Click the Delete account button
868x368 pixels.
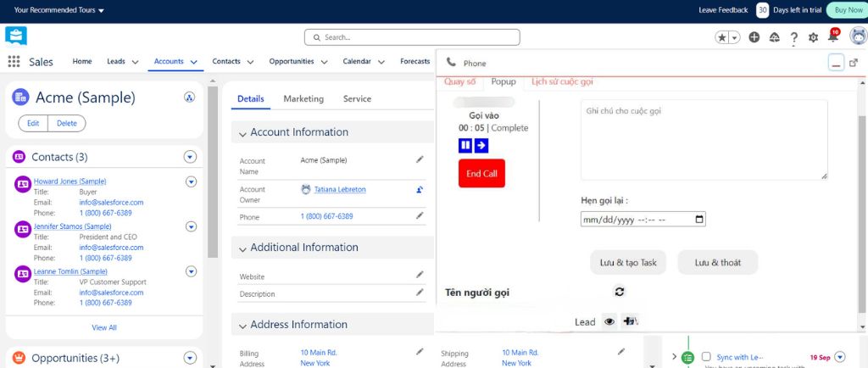[x=67, y=124]
